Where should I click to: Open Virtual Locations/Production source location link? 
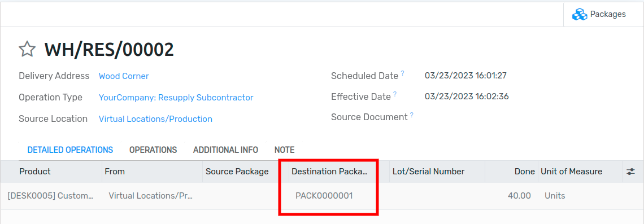(x=155, y=119)
